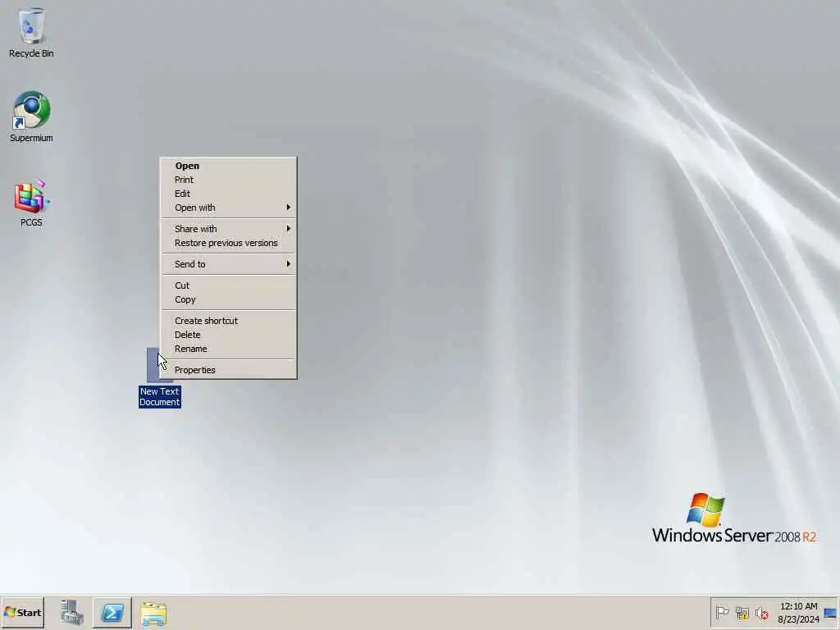Choose Delete in the context menu
Screen dimensions: 840x630
pos(228,335)
